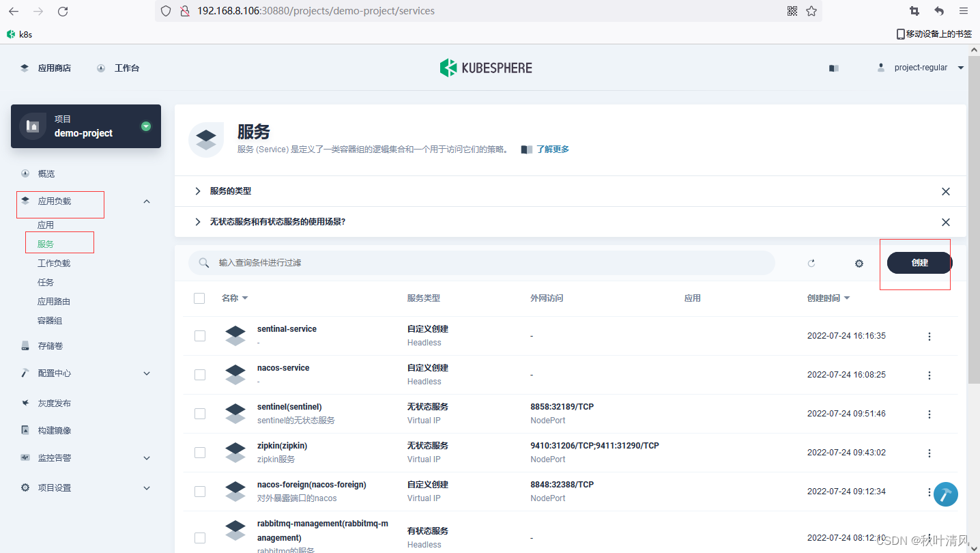Open table column settings gear
This screenshot has height=553, width=980.
point(859,264)
